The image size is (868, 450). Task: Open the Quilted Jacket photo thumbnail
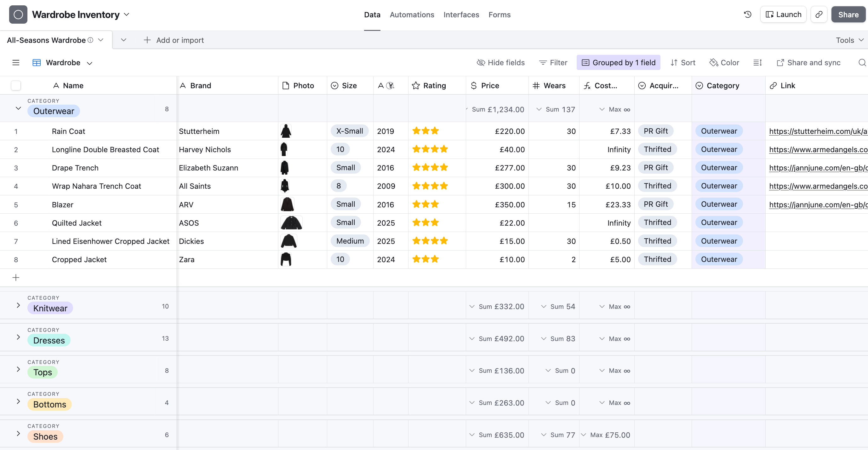tap(291, 223)
